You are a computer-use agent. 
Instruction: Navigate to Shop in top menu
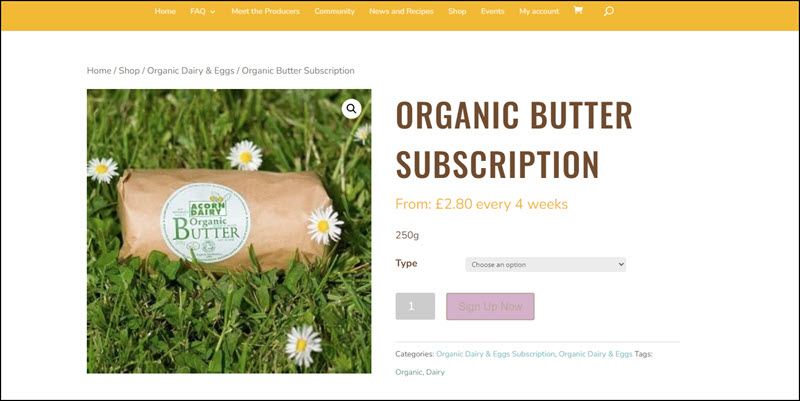pos(457,11)
